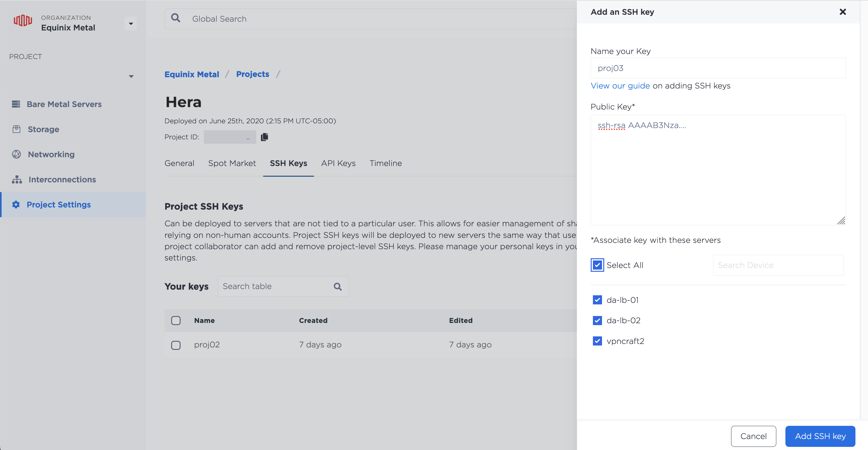This screenshot has height=450, width=868.
Task: Click the Hera project title
Action: [x=183, y=102]
